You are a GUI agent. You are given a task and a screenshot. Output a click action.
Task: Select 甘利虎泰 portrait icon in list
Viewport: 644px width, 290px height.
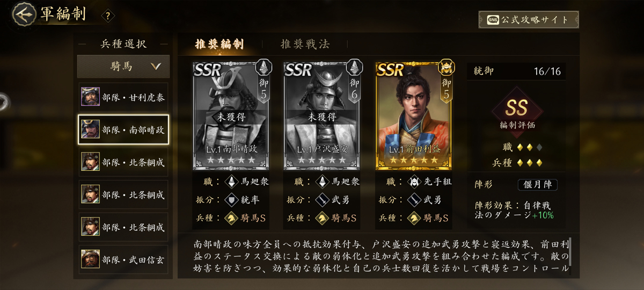90,97
